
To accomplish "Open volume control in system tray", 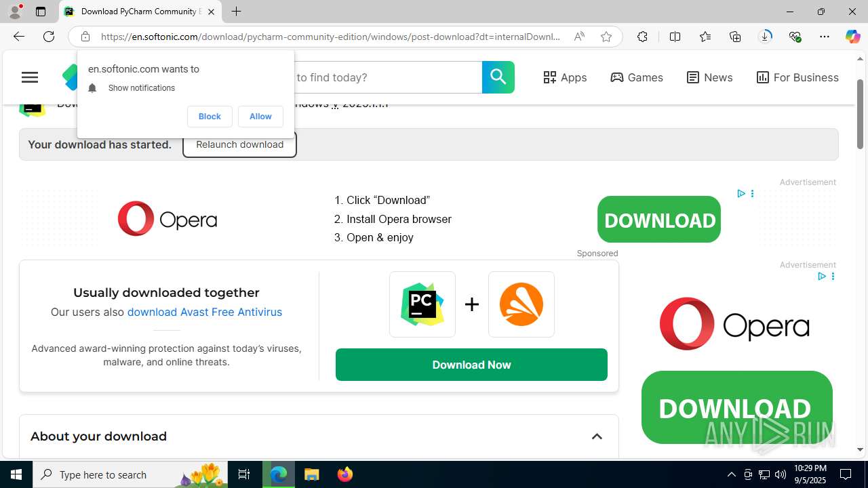I will click(781, 474).
